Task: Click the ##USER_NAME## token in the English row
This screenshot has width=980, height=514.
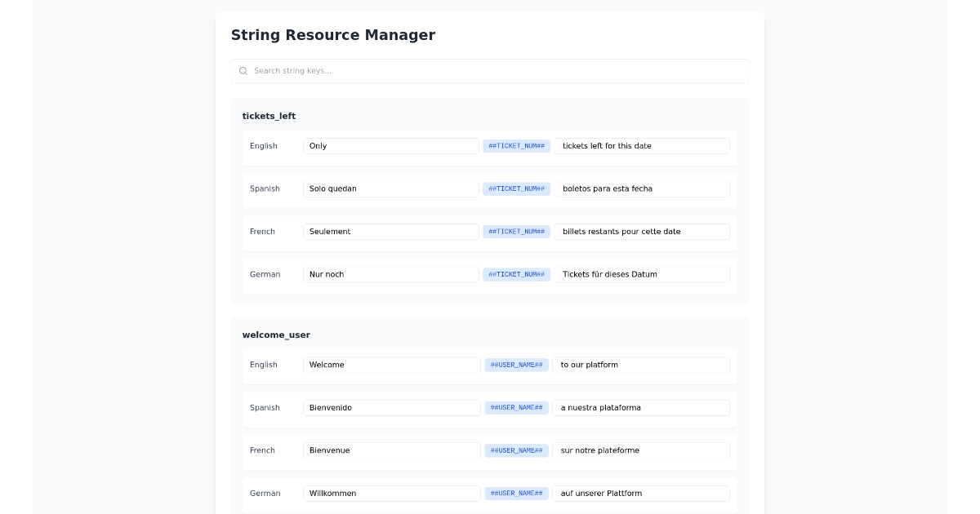Action: pyautogui.click(x=516, y=365)
